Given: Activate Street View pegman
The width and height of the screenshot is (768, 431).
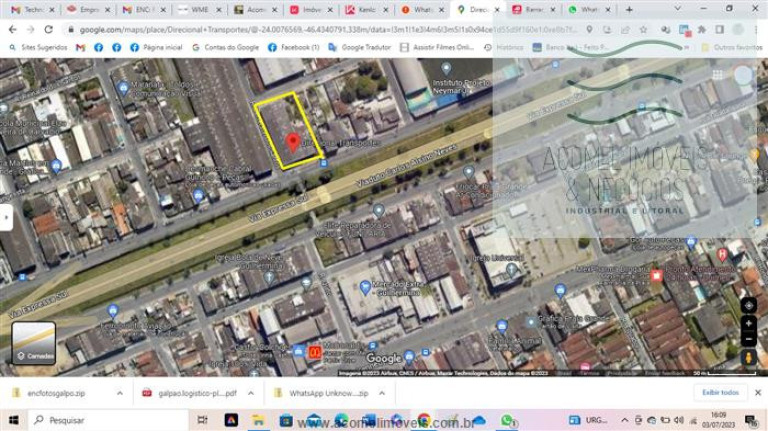Looking at the screenshot, I should [x=748, y=358].
